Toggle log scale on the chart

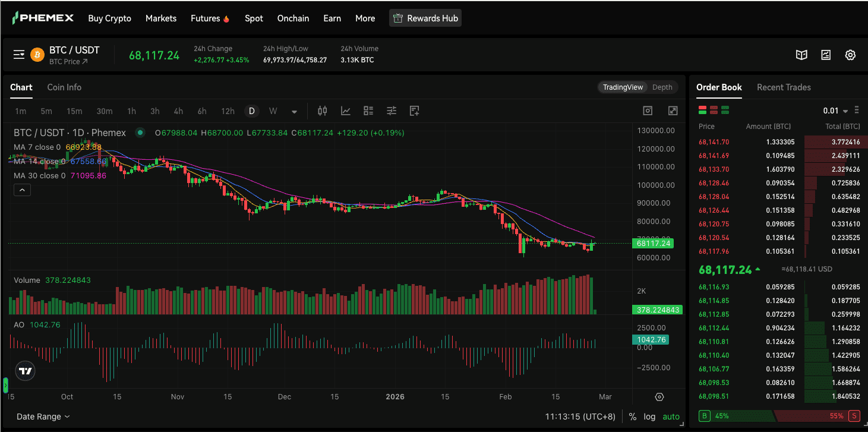[649, 417]
